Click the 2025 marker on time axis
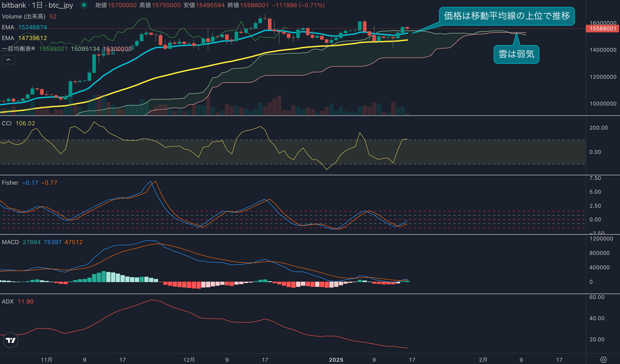Screen dimensions: 620x364 coord(336,360)
